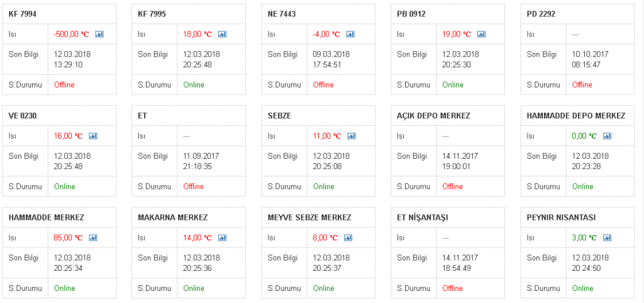644x303 pixels.
Task: Click the -500,00 °C temperature value
Action: coord(72,34)
